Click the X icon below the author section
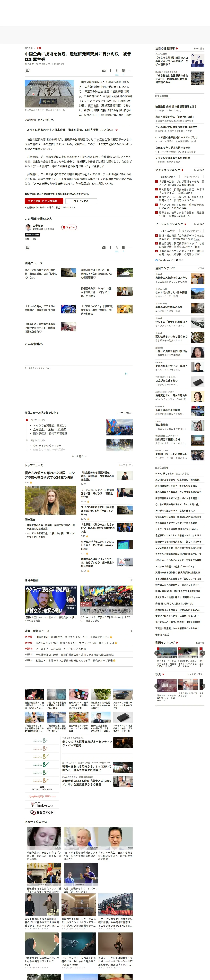210x980 pixels. click(117, 247)
